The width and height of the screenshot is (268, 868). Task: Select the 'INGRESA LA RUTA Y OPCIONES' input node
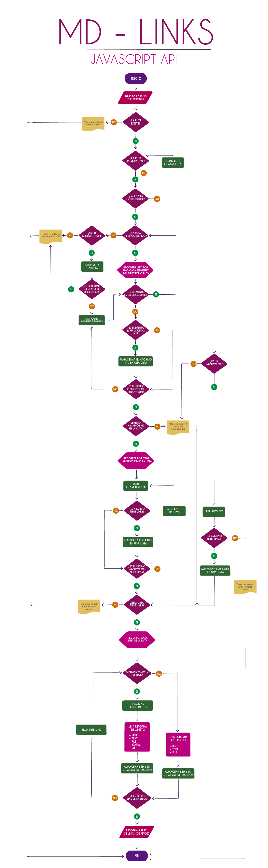[x=135, y=97]
